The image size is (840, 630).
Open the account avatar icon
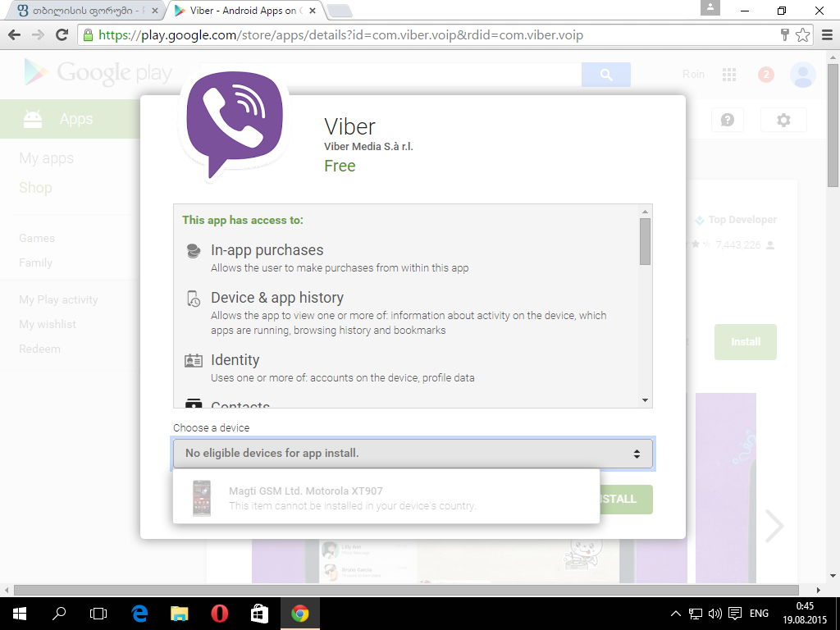pyautogui.click(x=802, y=75)
